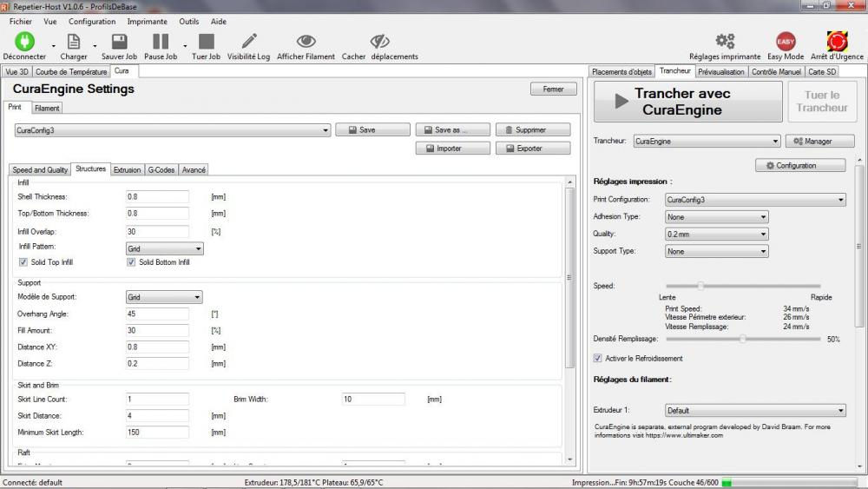
Task: Click the Save as button
Action: pyautogui.click(x=452, y=129)
